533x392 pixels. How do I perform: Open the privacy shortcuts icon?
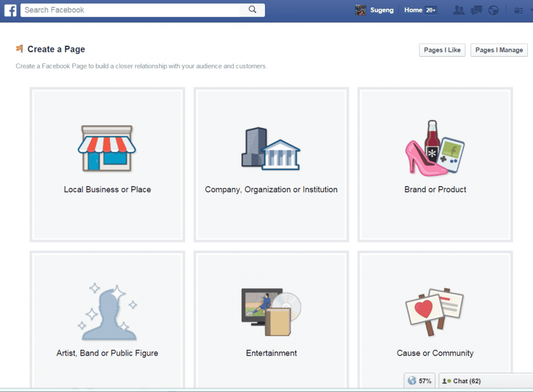click(519, 11)
